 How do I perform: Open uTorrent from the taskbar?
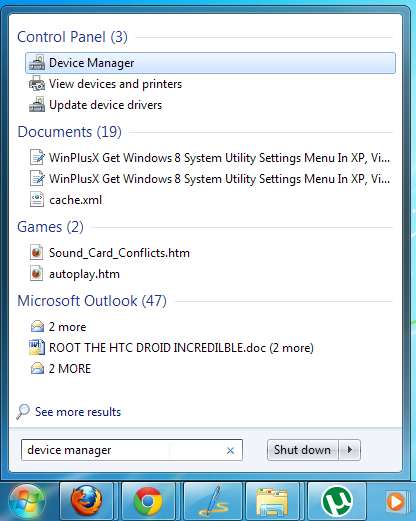pos(337,501)
